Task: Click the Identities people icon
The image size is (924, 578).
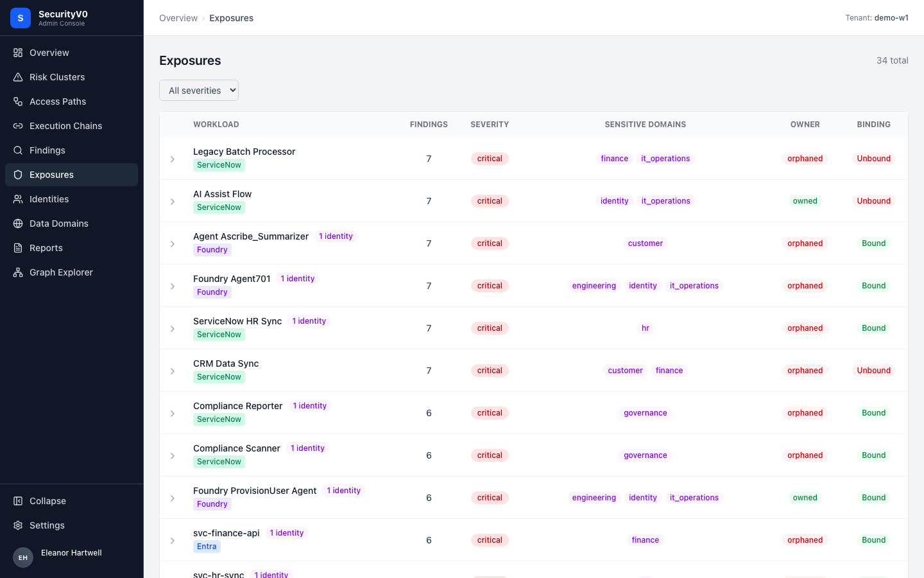Action: pyautogui.click(x=18, y=199)
